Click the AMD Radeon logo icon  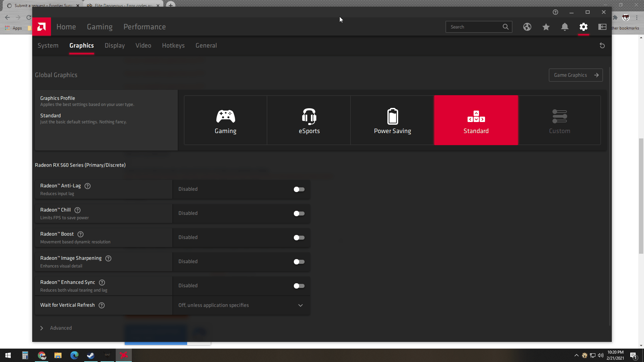point(42,26)
